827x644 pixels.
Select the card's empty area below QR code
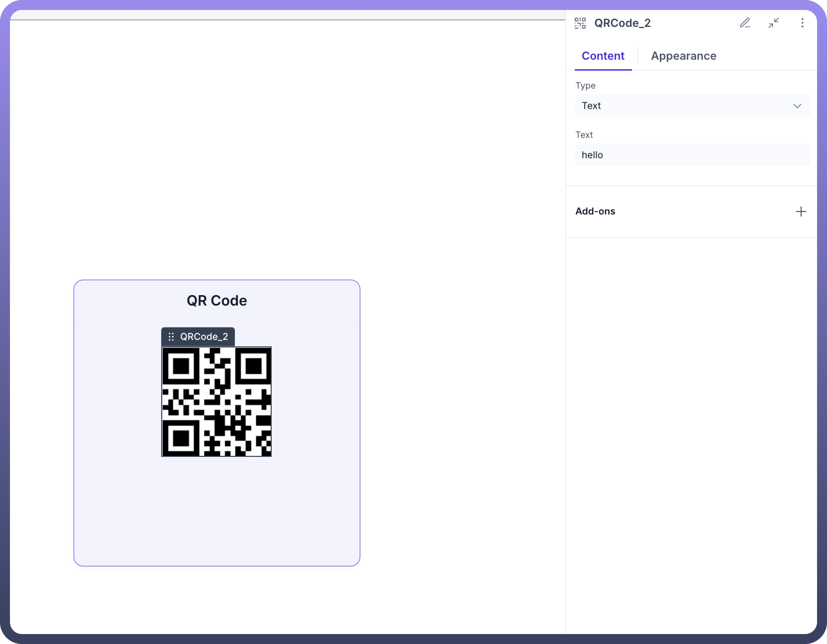217,511
